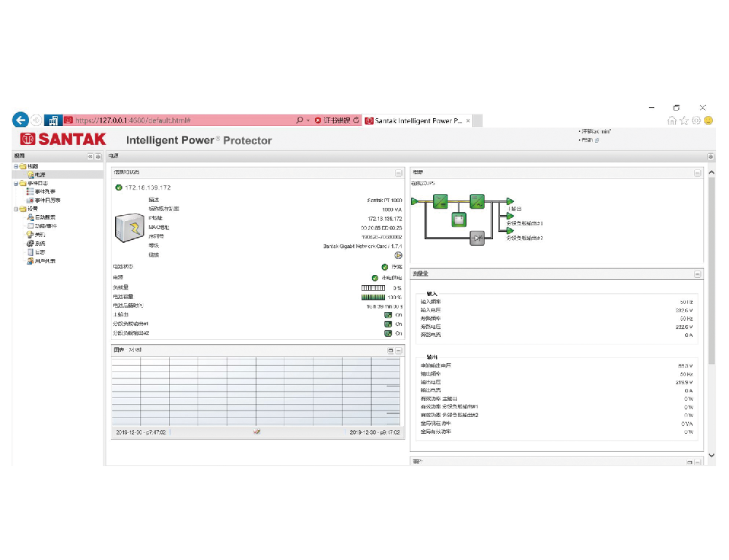Collapse the left views panel with double-arrow
The height and width of the screenshot is (560, 729).
[x=90, y=156]
